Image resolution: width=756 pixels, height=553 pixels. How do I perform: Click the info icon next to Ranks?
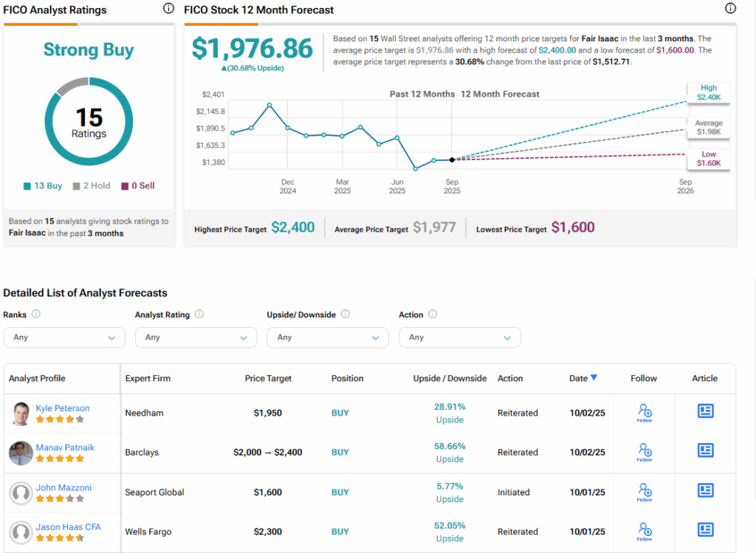36,315
